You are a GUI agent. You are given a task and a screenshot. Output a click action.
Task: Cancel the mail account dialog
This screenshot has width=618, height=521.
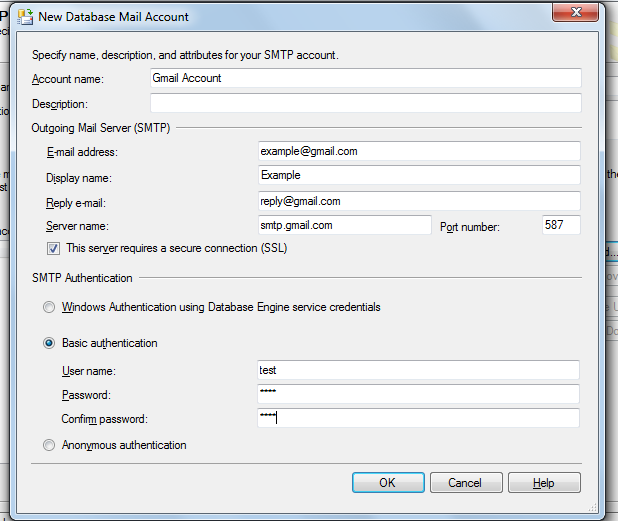466,483
